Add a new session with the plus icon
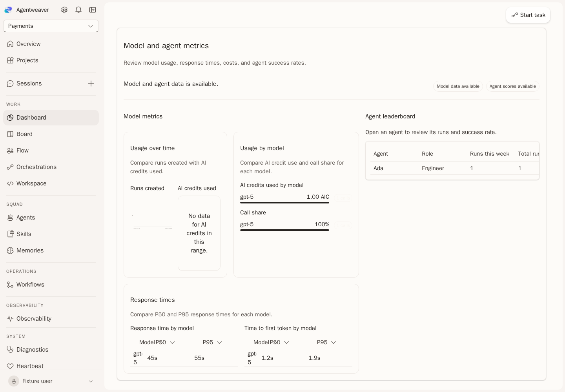This screenshot has height=392, width=565. point(91,83)
